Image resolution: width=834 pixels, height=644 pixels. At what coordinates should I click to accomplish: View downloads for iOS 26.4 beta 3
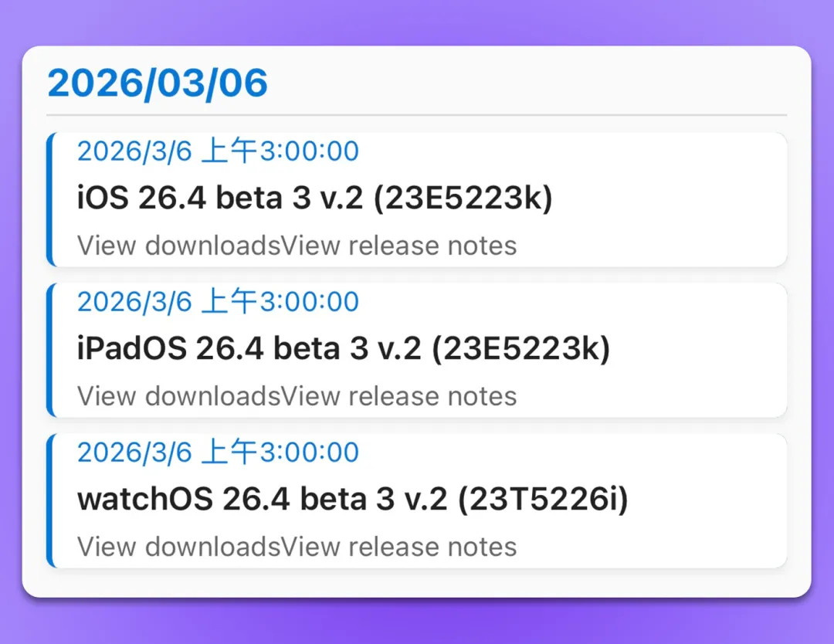[178, 246]
